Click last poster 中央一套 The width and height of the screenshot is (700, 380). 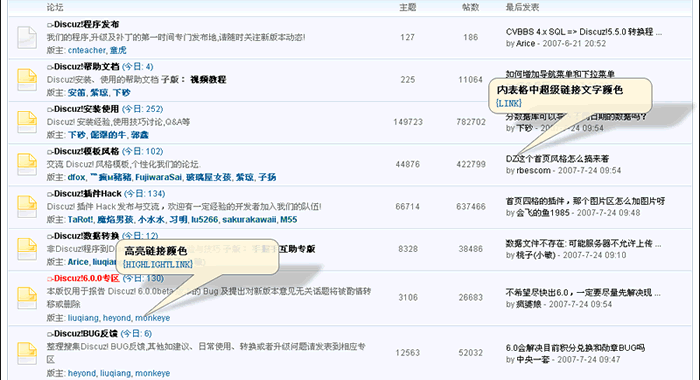click(x=533, y=360)
